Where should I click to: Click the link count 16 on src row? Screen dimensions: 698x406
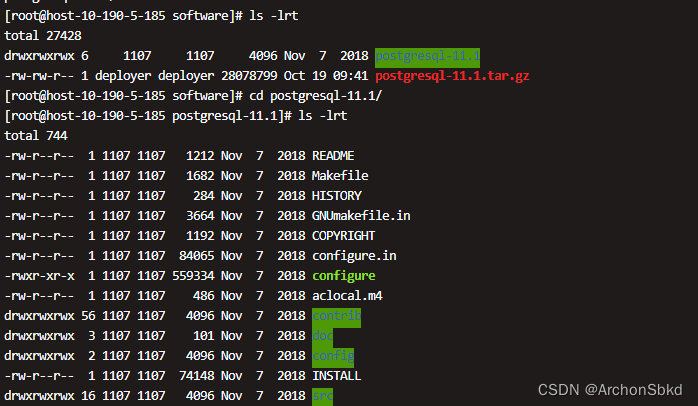pyautogui.click(x=88, y=396)
